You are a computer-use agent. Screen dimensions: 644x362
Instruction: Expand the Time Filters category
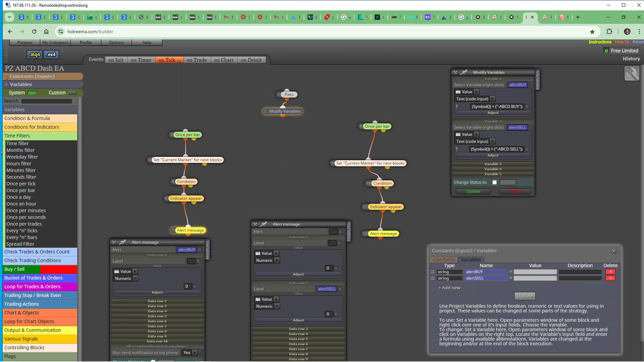pos(40,136)
